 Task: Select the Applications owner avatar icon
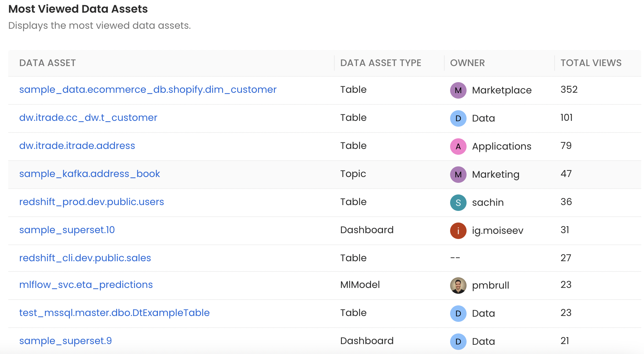(x=458, y=147)
